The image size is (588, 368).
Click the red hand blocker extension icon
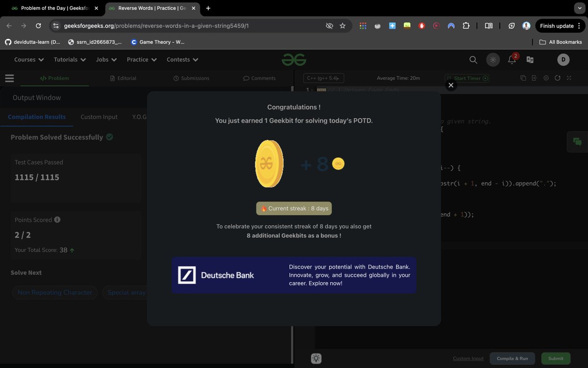(x=422, y=26)
